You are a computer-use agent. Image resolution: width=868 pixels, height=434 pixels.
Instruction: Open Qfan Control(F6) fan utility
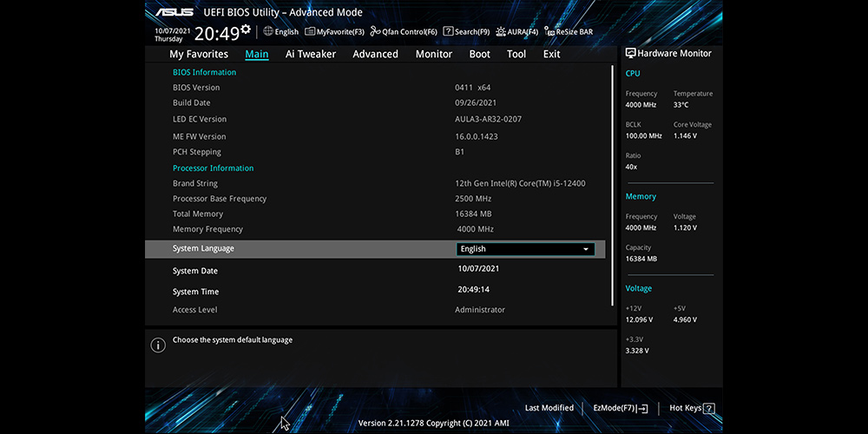(404, 31)
